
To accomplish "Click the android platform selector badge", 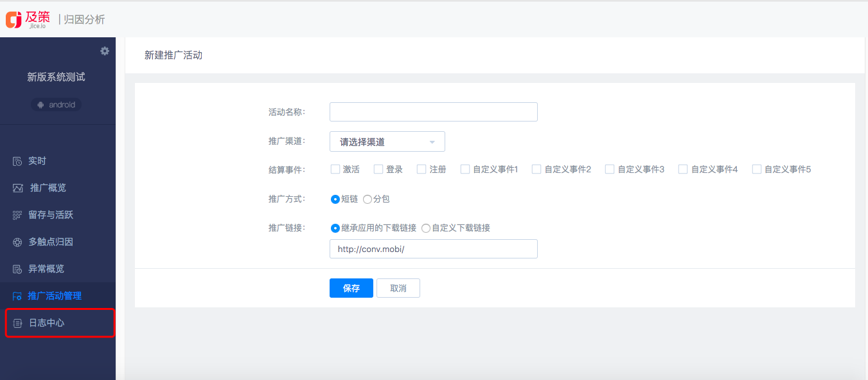I will pos(56,105).
